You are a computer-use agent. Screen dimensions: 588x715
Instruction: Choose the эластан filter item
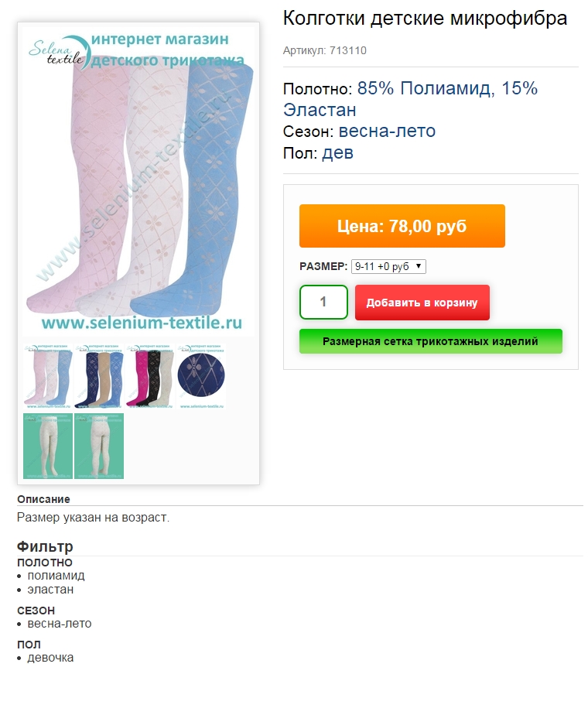pos(50,590)
